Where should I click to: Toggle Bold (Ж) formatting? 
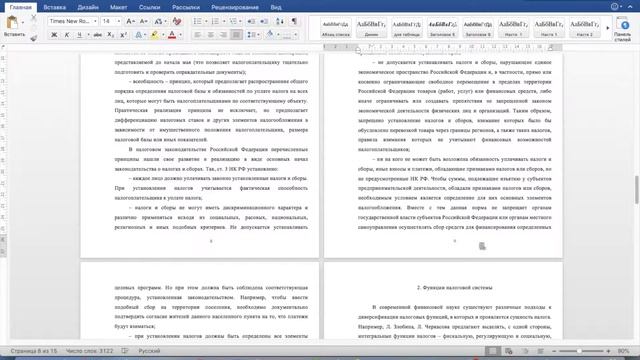click(53, 35)
